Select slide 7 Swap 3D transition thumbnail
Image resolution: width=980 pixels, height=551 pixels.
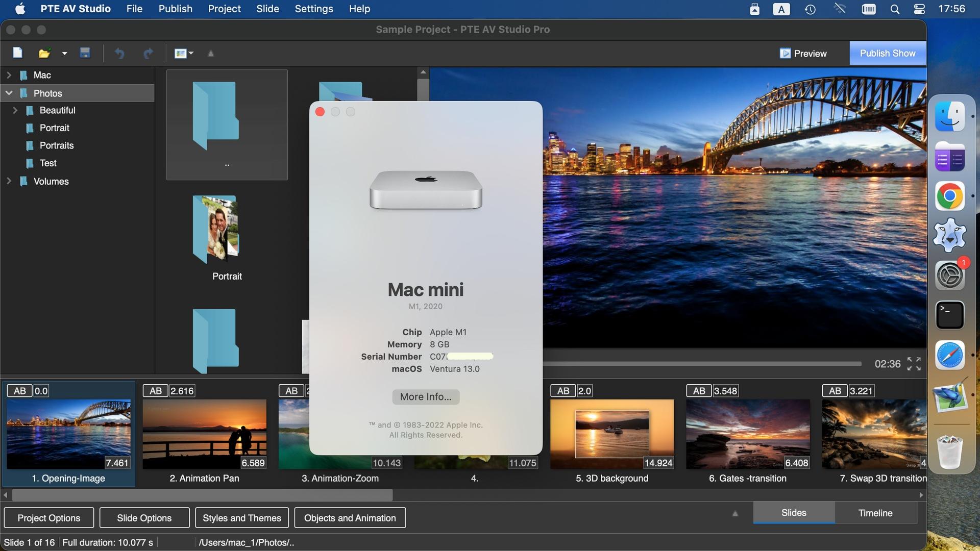click(874, 434)
